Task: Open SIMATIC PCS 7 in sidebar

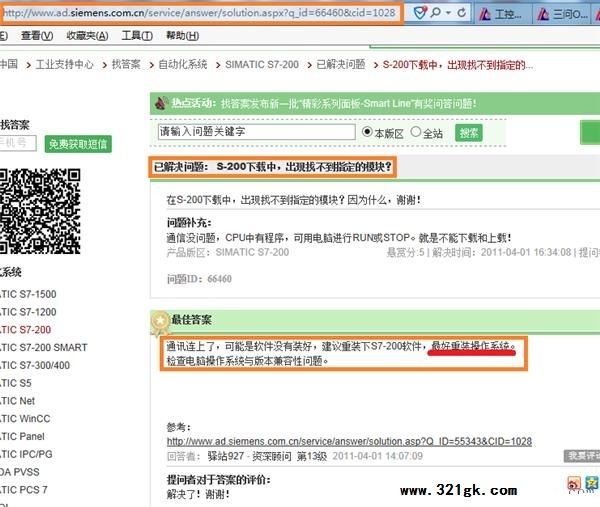Action: click(24, 490)
